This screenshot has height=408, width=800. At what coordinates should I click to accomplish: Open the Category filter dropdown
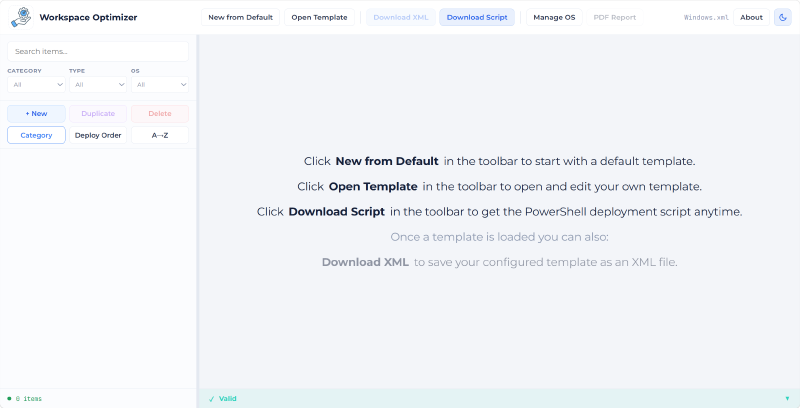(x=36, y=85)
